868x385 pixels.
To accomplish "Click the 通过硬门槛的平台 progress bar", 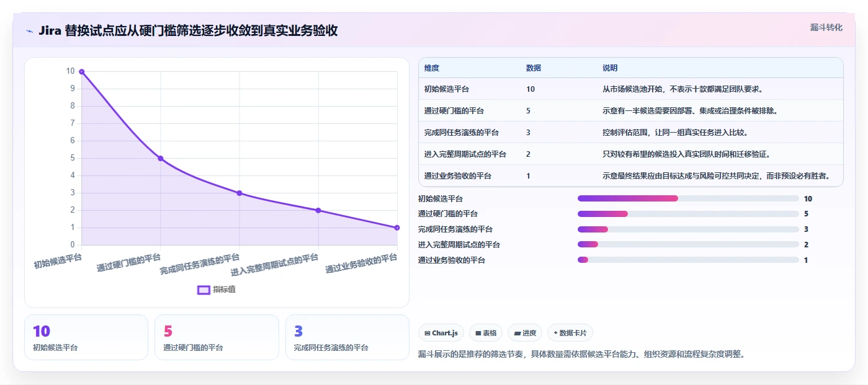I will pos(688,214).
